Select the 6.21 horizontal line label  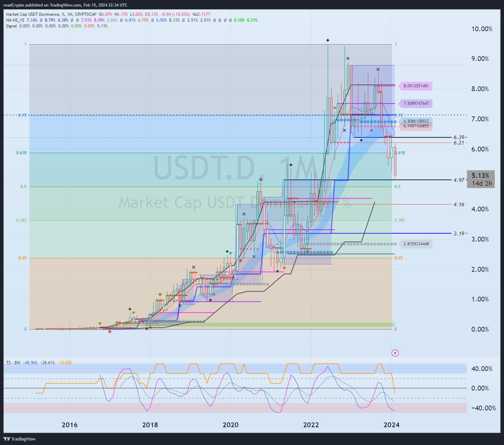[459, 143]
